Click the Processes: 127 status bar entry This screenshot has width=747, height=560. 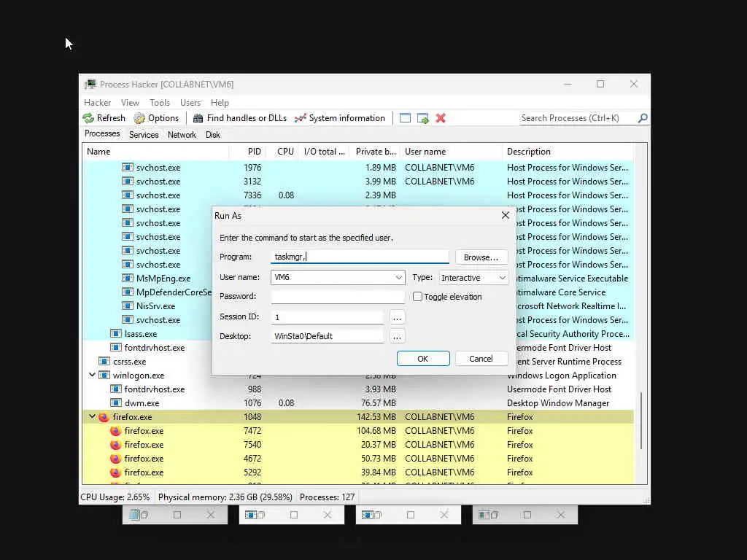point(328,497)
